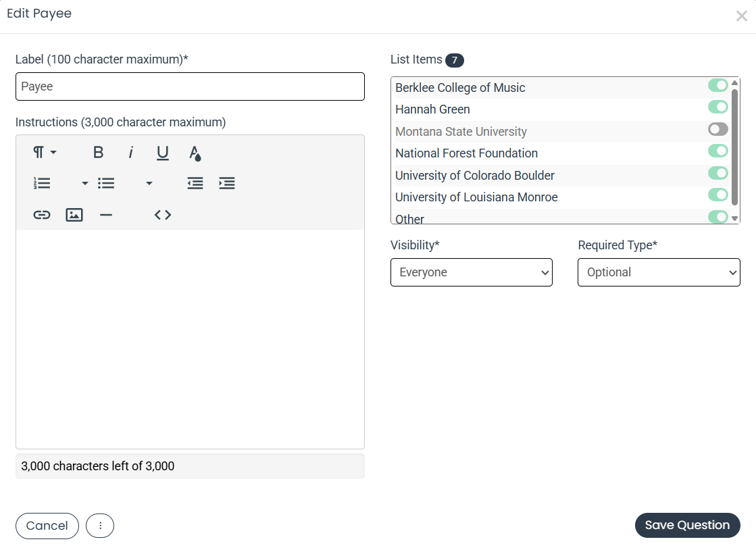Disable the National Forest Foundation item

(x=717, y=151)
